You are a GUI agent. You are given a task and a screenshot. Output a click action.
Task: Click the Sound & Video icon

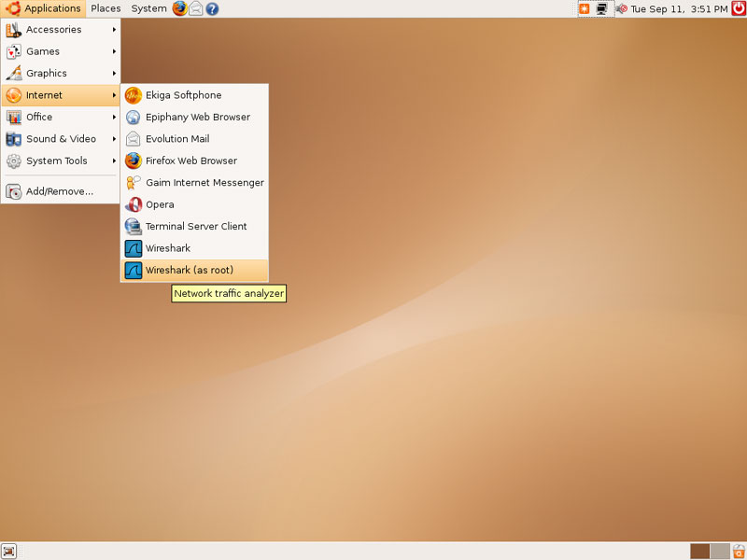point(13,139)
